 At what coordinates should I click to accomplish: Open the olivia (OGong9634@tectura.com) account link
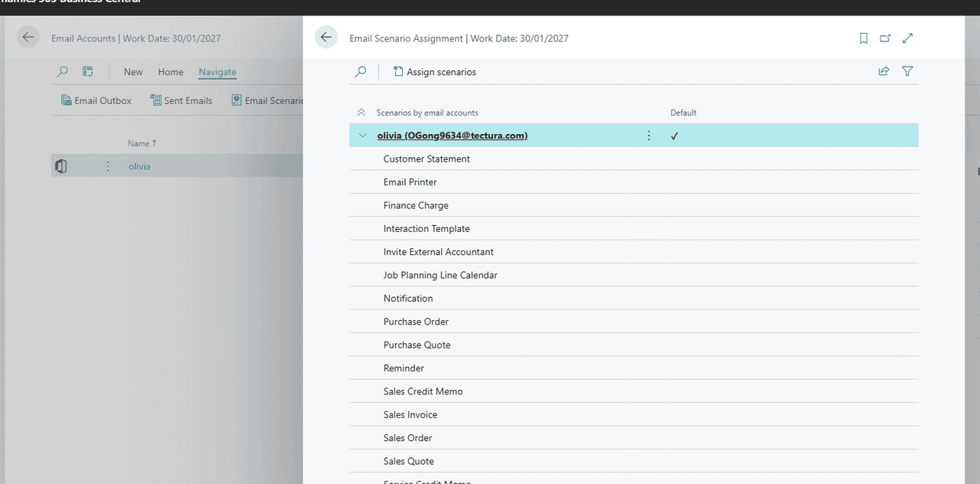click(x=452, y=135)
